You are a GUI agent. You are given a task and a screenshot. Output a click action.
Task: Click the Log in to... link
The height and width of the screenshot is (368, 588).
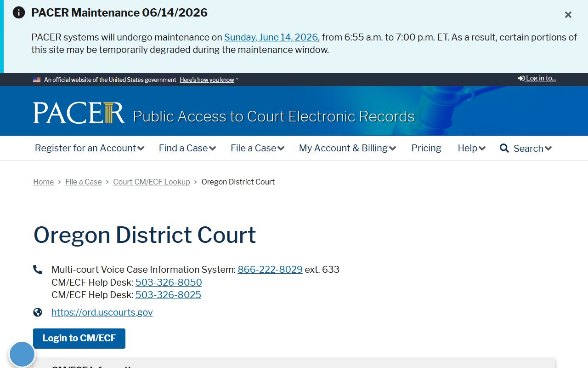[x=537, y=78]
